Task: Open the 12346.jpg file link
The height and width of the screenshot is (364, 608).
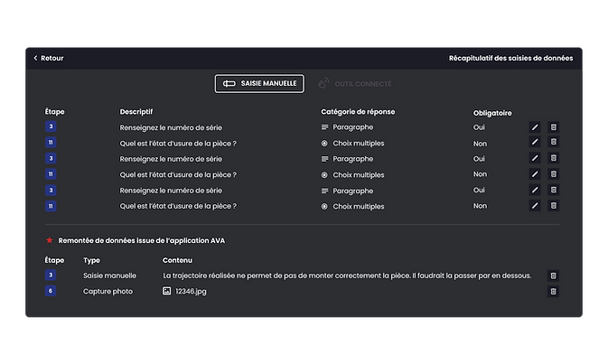Action: 191,291
